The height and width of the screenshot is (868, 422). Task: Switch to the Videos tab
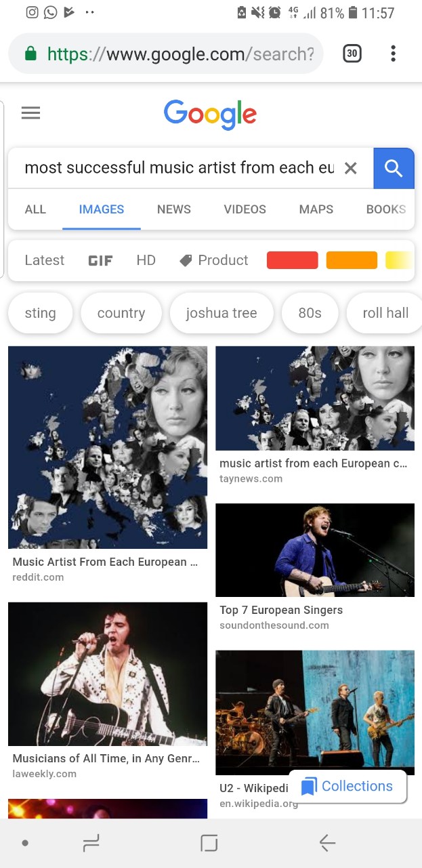[245, 209]
